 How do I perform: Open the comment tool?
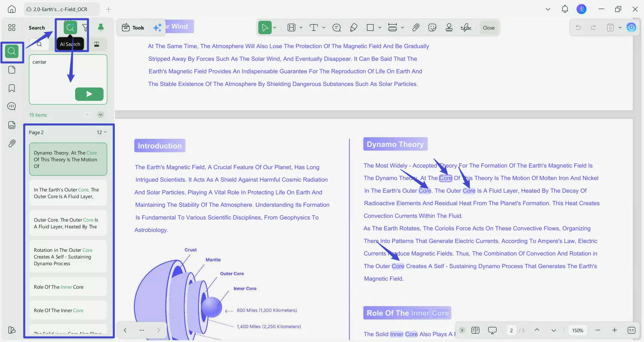tap(337, 27)
